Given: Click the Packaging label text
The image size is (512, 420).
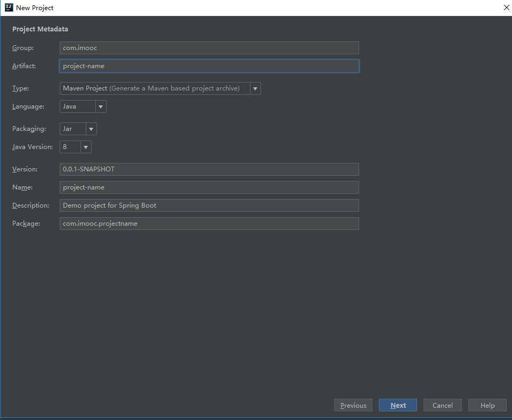Looking at the screenshot, I should (29, 129).
